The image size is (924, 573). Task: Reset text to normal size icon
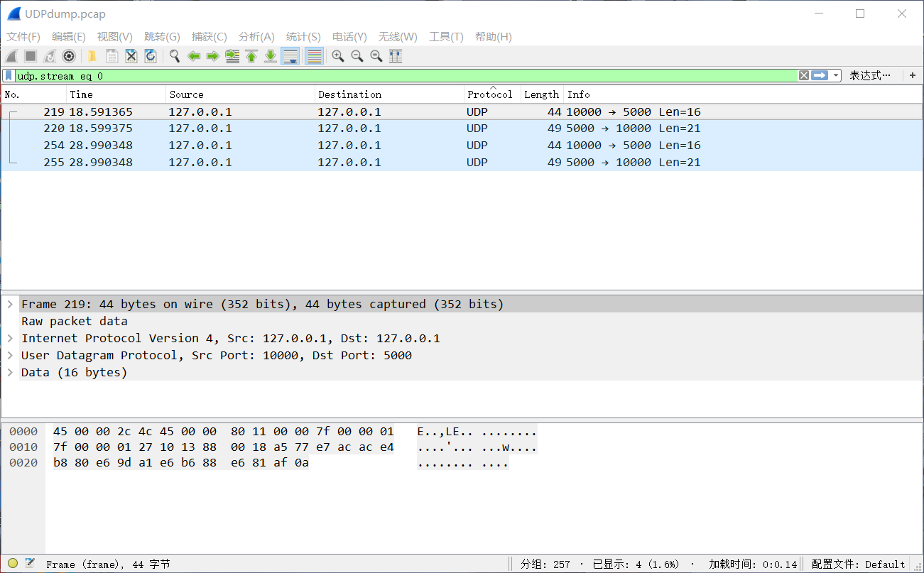[376, 56]
